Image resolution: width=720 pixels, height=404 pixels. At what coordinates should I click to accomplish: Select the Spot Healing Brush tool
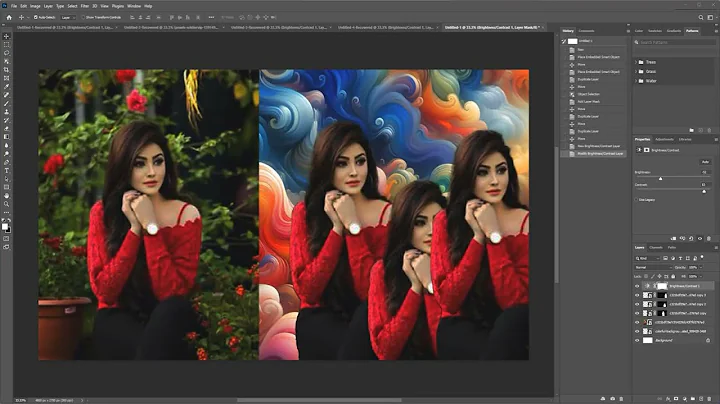tap(6, 95)
